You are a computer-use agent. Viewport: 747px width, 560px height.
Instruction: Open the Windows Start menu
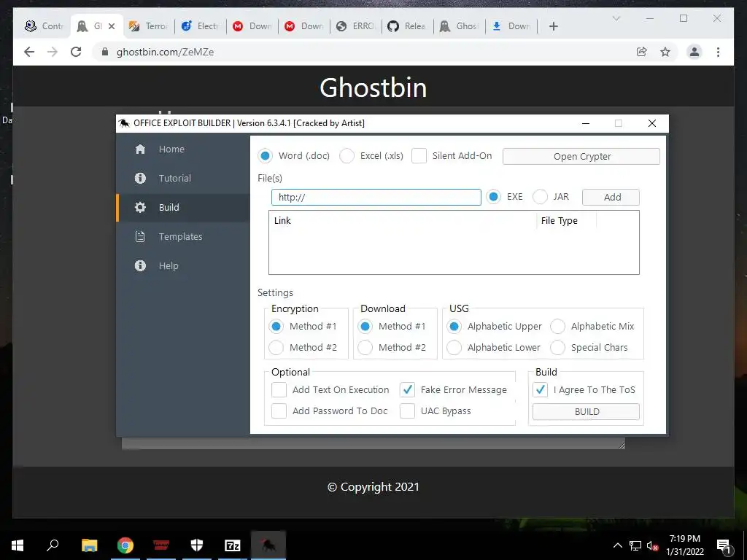tap(18, 545)
